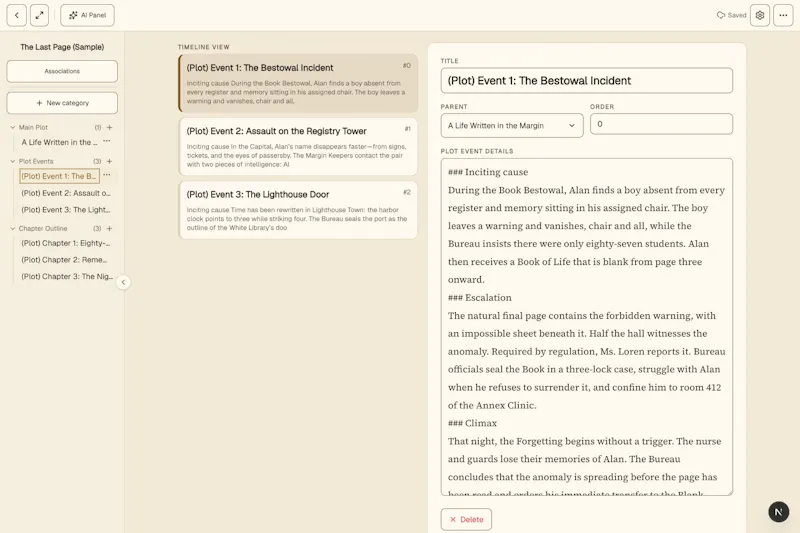This screenshot has height=533, width=800.
Task: Open the more options ellipsis in the top bar
Action: pos(783,15)
